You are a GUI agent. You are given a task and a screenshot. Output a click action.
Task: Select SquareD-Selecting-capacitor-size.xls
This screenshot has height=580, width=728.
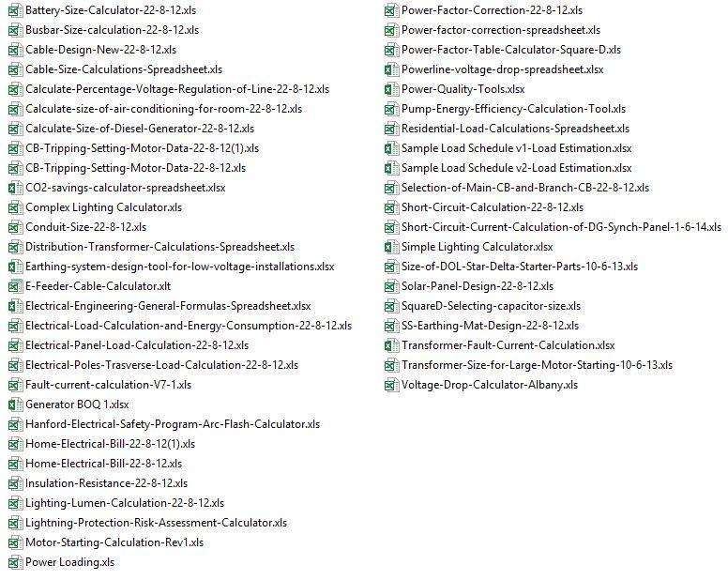[x=492, y=306]
